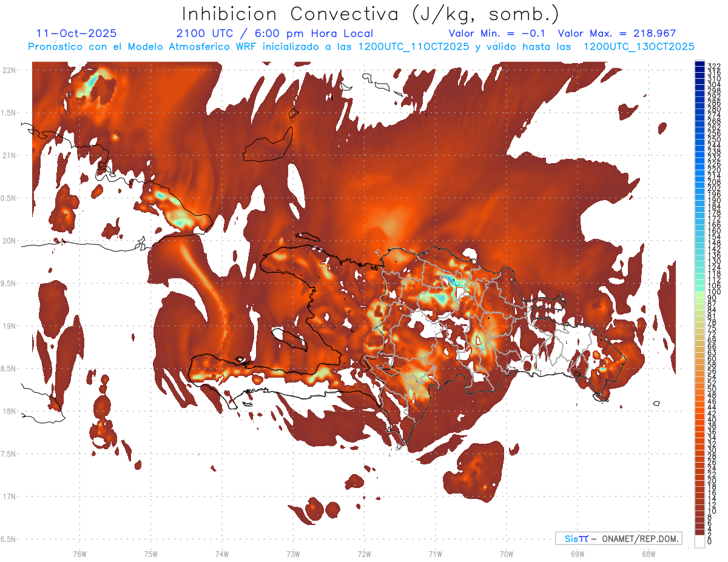This screenshot has height=562, width=728.
Task: Click the 20N latitude label
Action: 9,241
